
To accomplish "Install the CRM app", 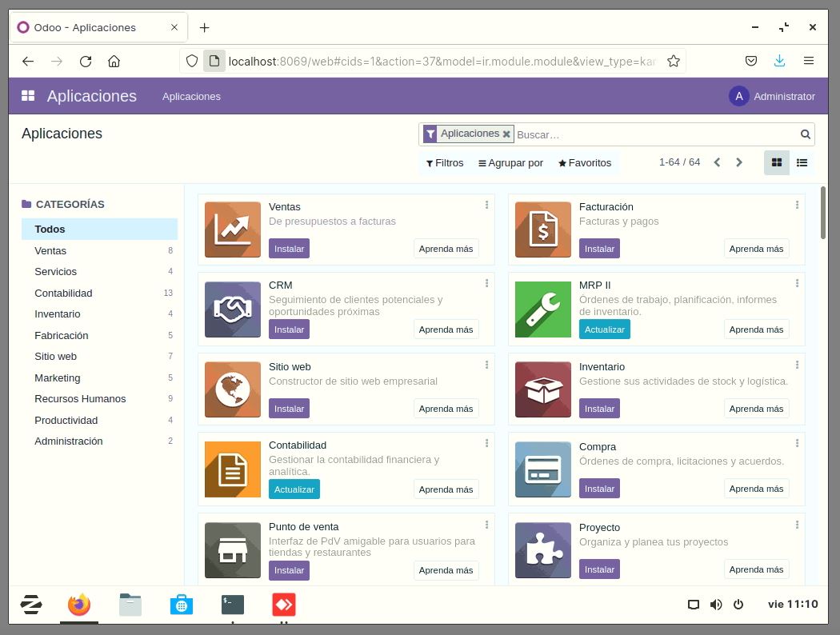I will pos(289,329).
